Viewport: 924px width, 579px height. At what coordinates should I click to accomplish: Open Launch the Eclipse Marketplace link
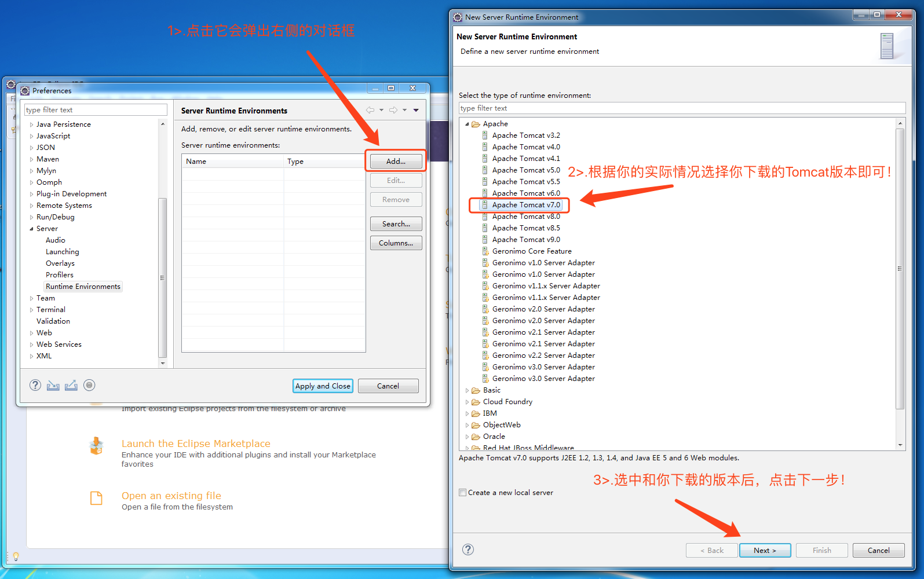[x=196, y=444]
